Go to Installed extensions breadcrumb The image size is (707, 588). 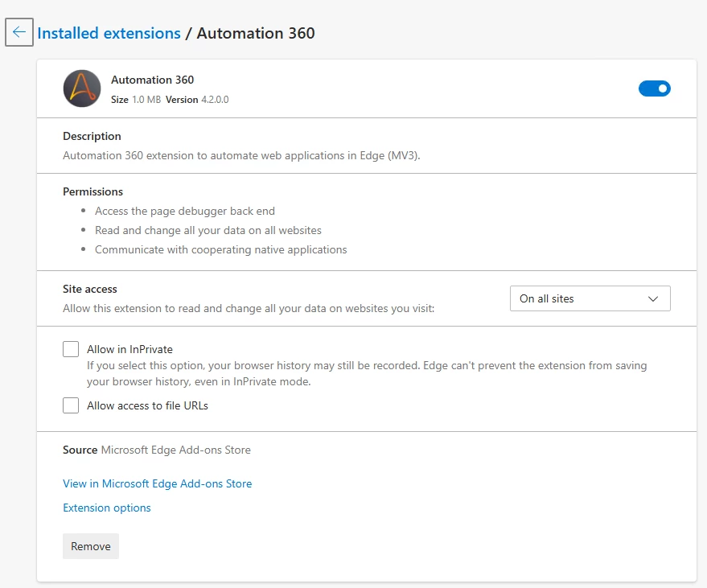[x=109, y=33]
